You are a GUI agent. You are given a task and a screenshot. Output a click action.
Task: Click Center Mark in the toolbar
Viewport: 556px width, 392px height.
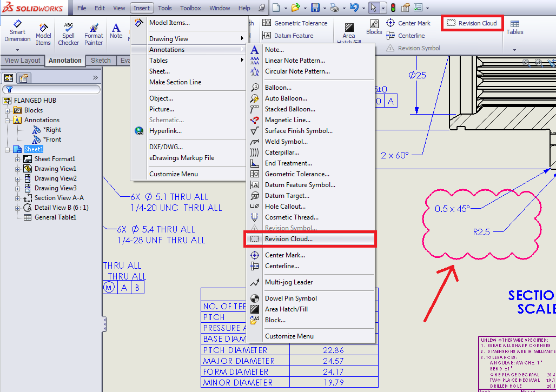[x=408, y=23]
